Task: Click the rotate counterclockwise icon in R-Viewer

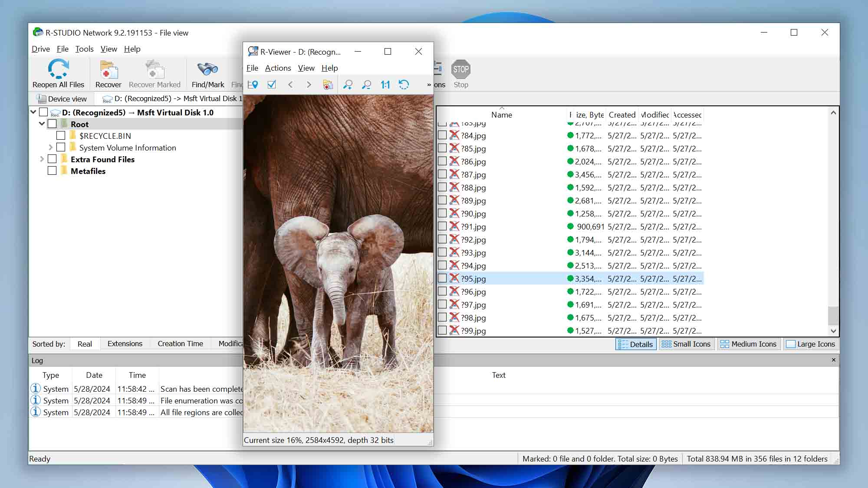Action: click(x=404, y=85)
